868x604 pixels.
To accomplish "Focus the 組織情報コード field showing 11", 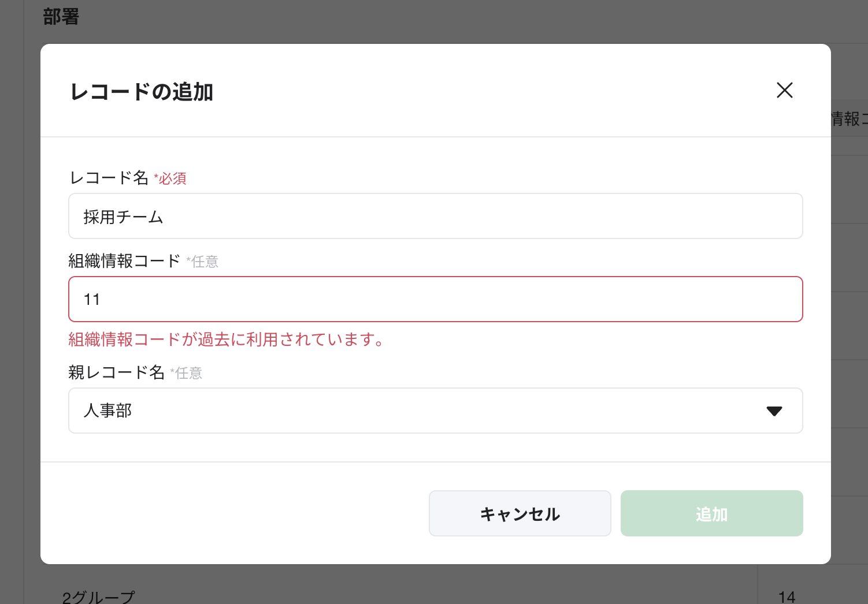I will click(436, 299).
